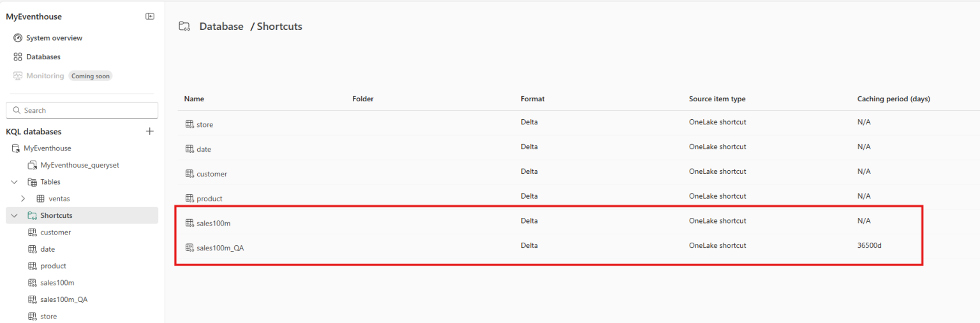Screen dimensions: 980x323
Task: Focus the Search box in sidebar
Action: 82,110
